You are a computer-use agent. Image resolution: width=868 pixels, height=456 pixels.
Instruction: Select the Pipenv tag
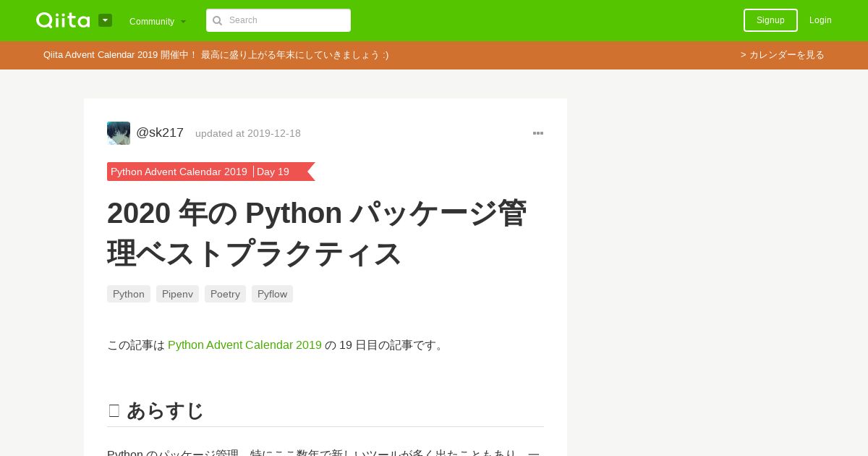click(177, 294)
